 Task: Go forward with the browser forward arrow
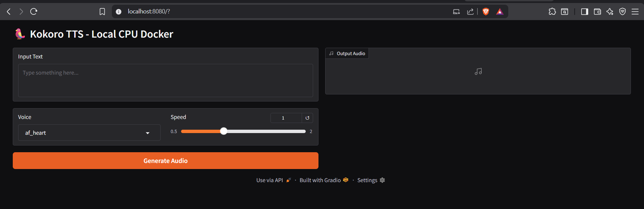[x=21, y=12]
